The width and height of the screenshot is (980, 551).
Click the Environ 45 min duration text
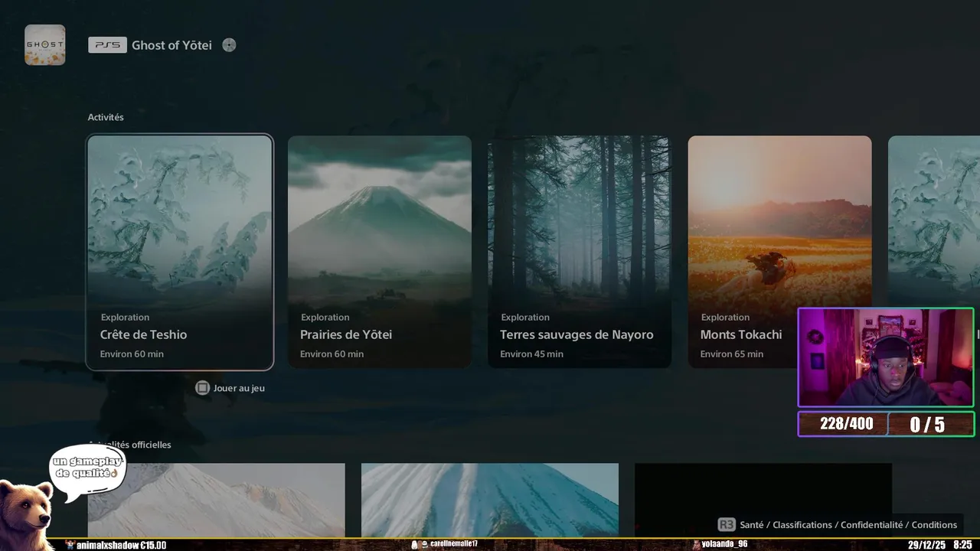point(531,354)
